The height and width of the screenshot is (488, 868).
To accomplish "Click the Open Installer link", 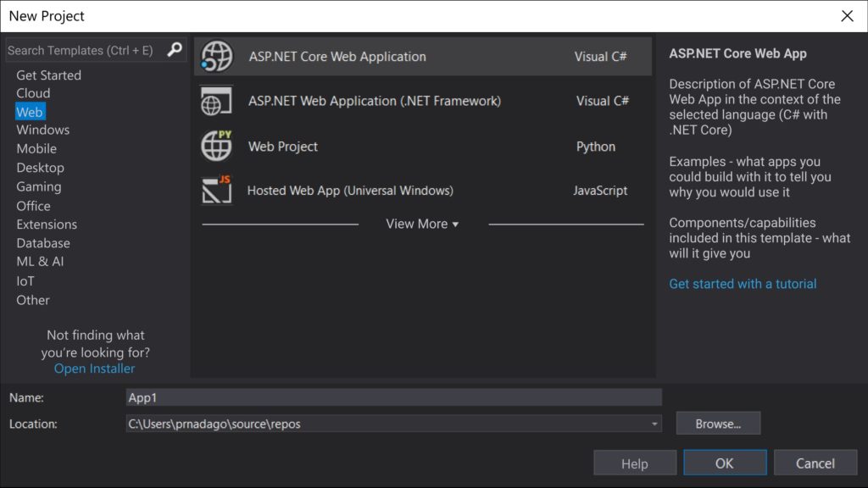I will pos(93,368).
